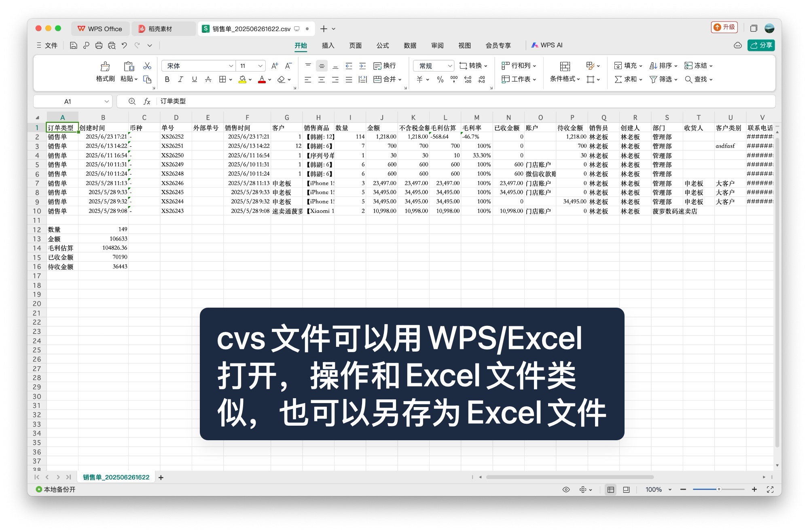The width and height of the screenshot is (809, 532).
Task: Open the number format dropdown showing 常规
Action: click(449, 66)
